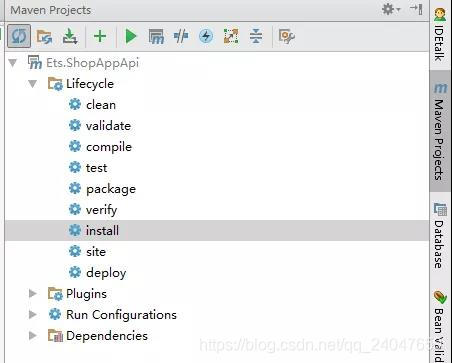Image resolution: width=452 pixels, height=363 pixels.
Task: Run Maven build with green play icon
Action: click(131, 36)
